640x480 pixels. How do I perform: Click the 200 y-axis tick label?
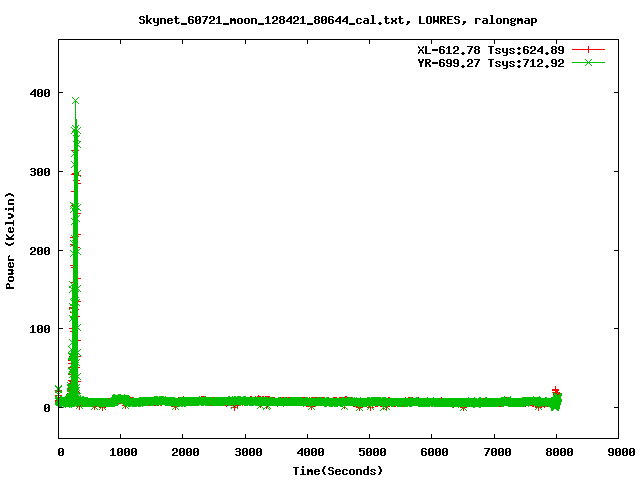(40, 251)
